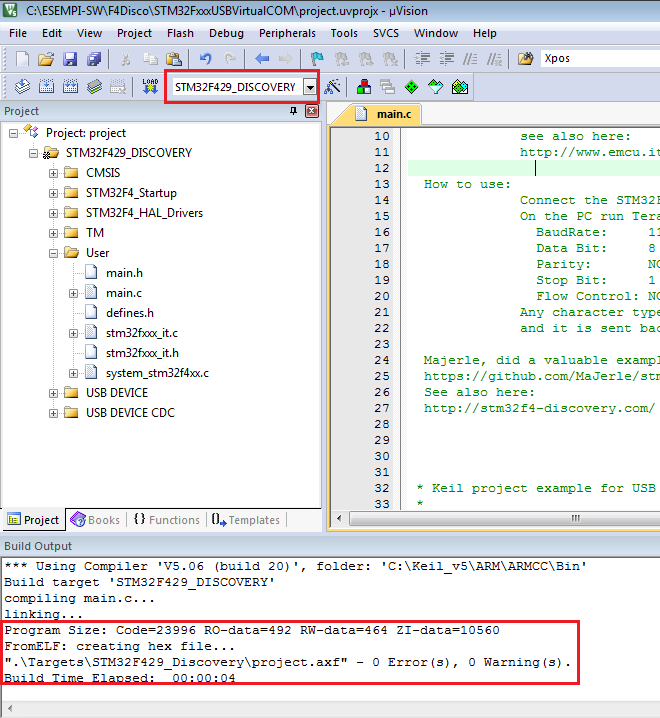Select defines.h in project tree
Viewport: 660px width, 718px height.
tap(130, 313)
